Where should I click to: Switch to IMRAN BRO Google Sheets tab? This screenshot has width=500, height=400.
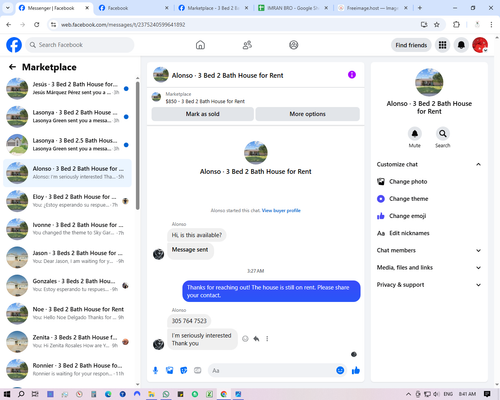pyautogui.click(x=293, y=8)
